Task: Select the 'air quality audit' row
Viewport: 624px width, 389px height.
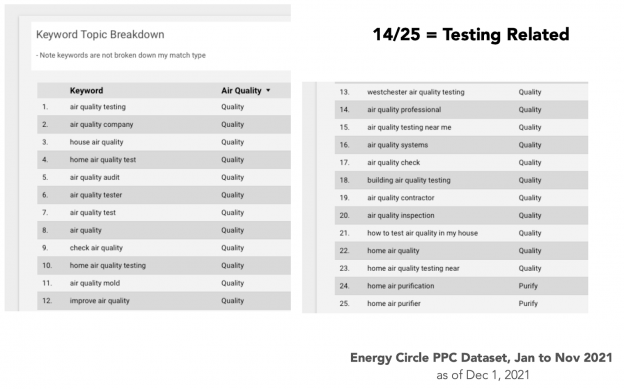Action: click(164, 177)
